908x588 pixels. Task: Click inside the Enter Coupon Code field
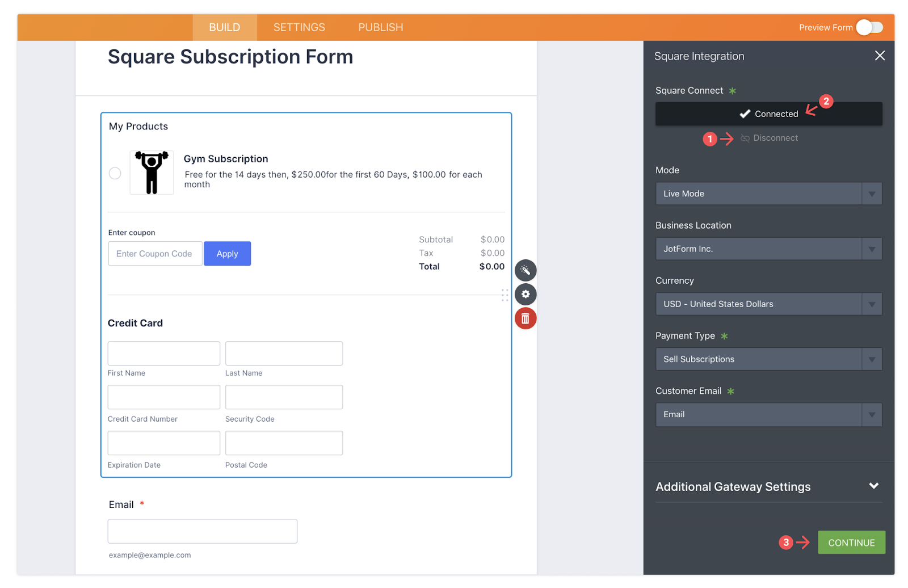pyautogui.click(x=155, y=253)
